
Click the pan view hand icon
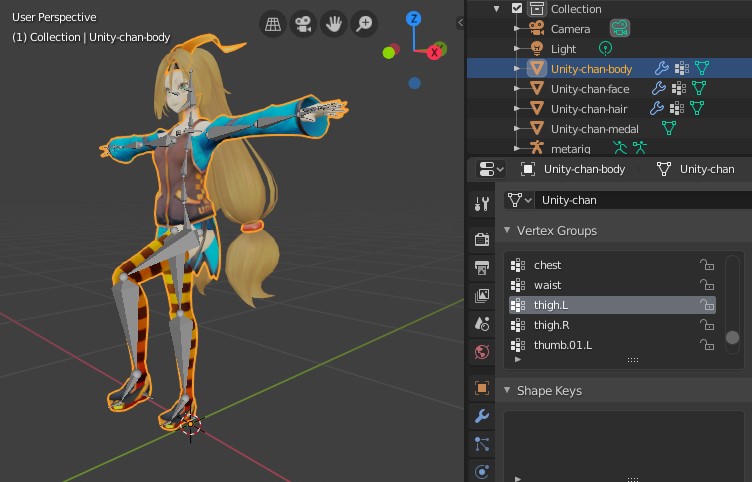click(334, 24)
